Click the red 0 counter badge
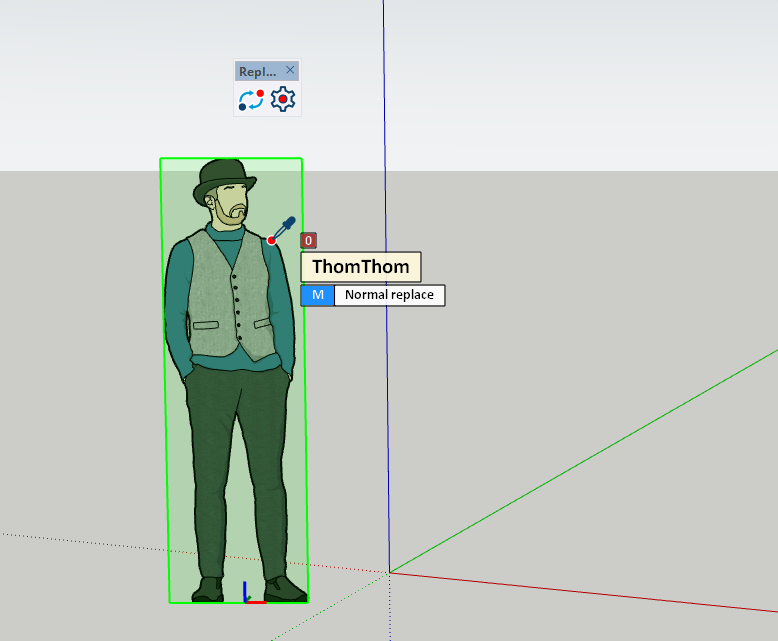This screenshot has height=641, width=778. coord(309,241)
